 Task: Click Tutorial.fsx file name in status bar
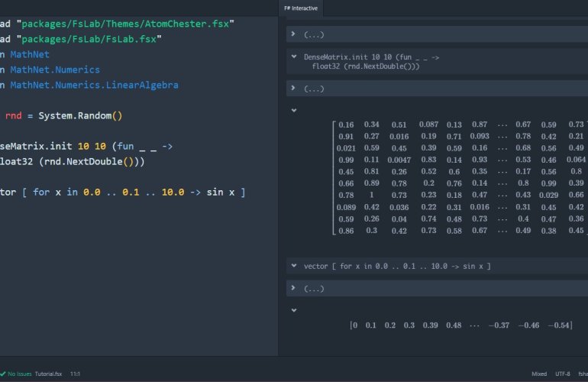[x=48, y=374]
